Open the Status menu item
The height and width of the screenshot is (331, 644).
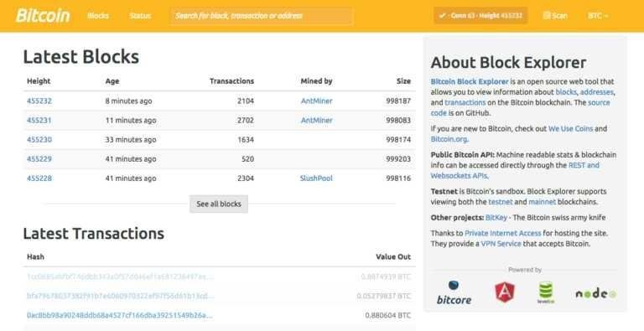coord(140,16)
